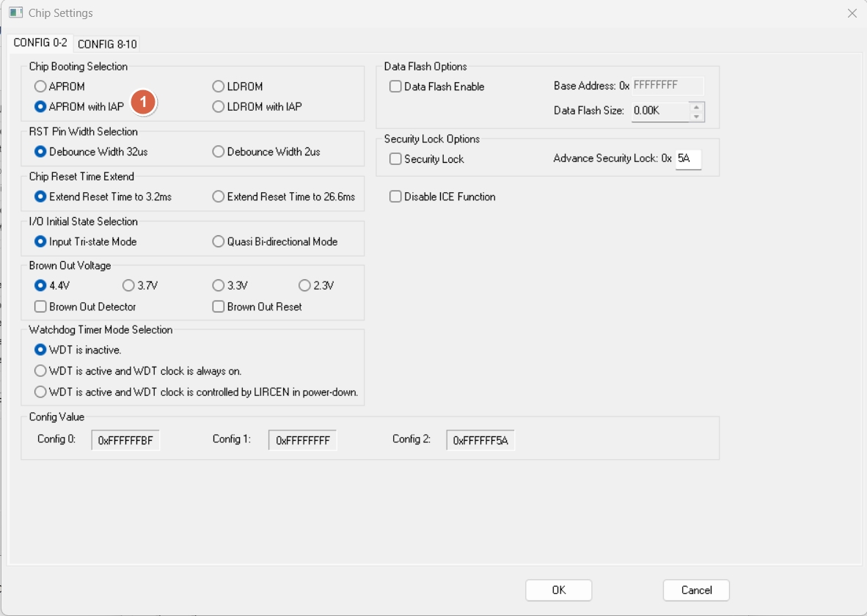This screenshot has width=867, height=616.
Task: Enable the Security Lock checkbox
Action: coord(396,159)
